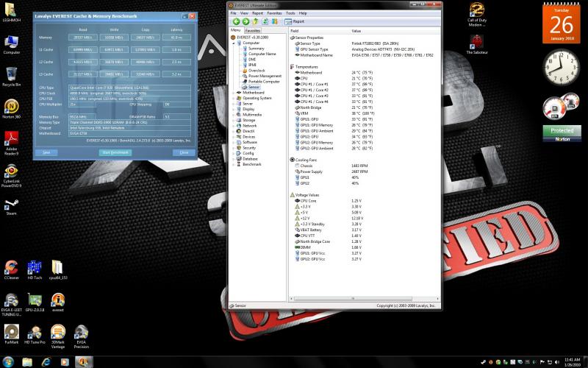The image size is (588, 368).
Task: Collapse the Computer node in the tree
Action: [x=233, y=43]
